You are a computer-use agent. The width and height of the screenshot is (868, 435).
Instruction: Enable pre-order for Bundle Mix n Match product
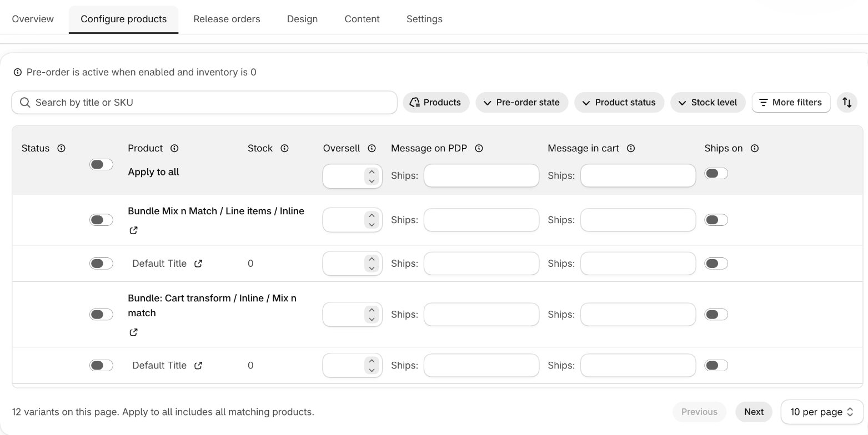101,220
